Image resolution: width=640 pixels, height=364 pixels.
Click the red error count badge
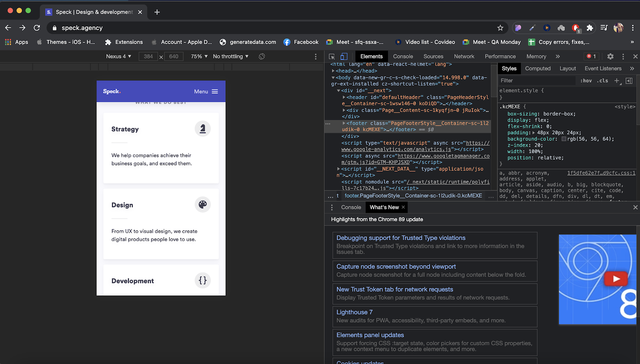pos(592,56)
